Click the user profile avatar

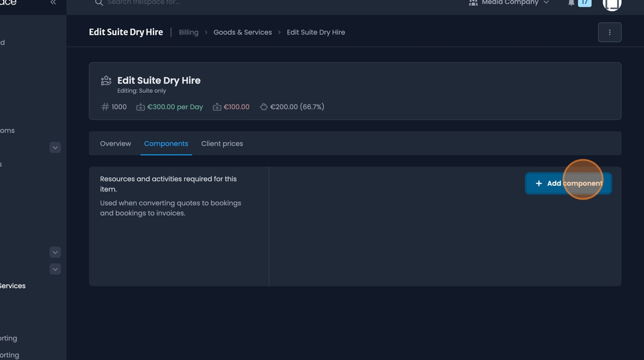coord(612,5)
